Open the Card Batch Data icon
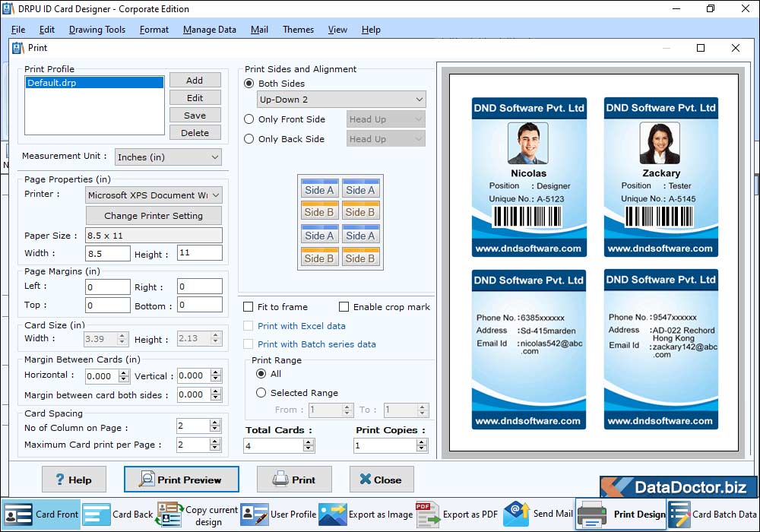The image size is (760, 532). (679, 514)
